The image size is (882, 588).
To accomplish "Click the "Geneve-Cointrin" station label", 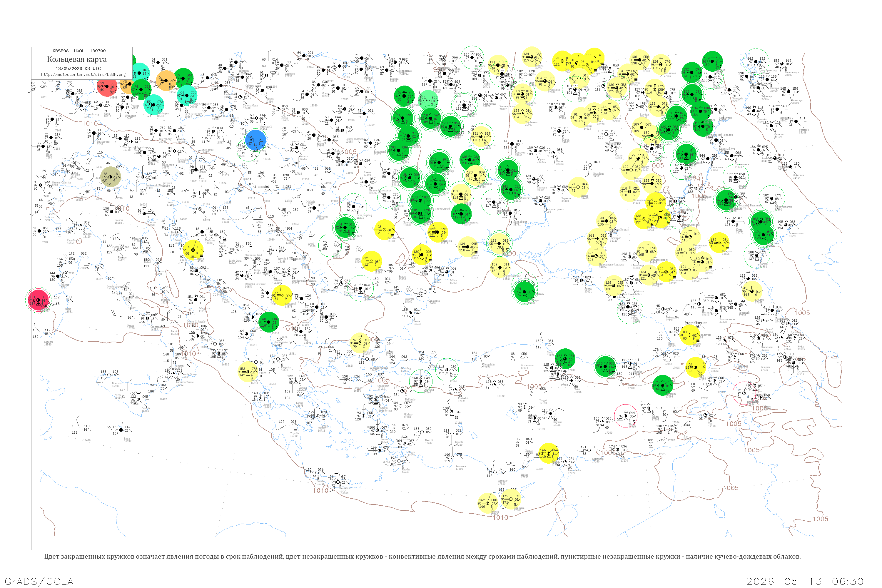I will point(61,182).
